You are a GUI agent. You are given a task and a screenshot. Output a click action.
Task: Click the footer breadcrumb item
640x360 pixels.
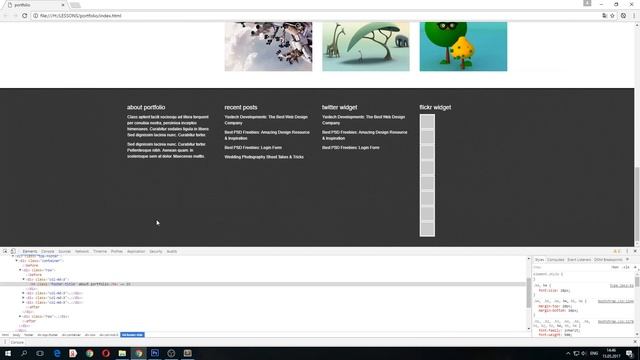[29, 335]
